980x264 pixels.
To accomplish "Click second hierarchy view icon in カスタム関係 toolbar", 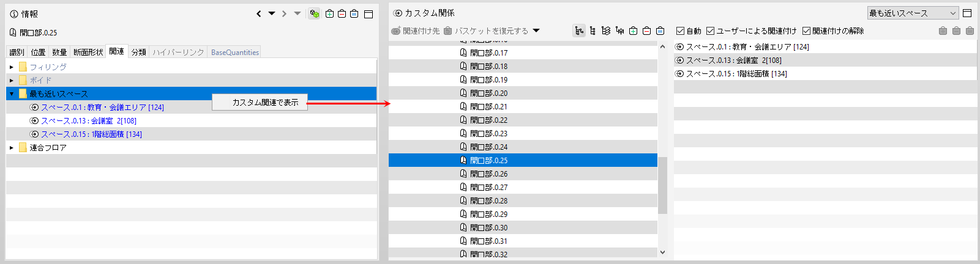I will coord(593,31).
